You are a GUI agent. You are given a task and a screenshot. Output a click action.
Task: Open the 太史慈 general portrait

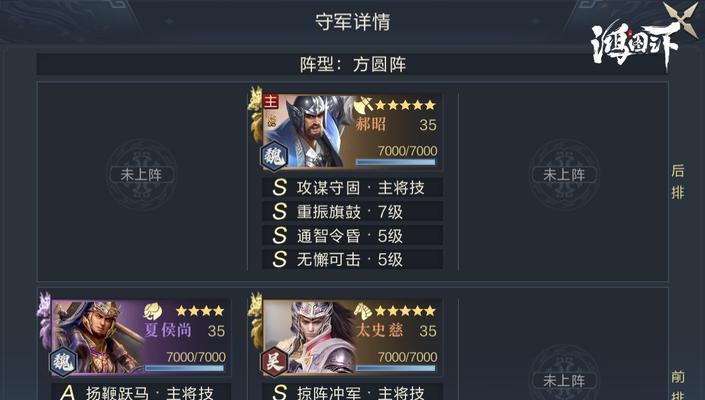[x=309, y=337]
